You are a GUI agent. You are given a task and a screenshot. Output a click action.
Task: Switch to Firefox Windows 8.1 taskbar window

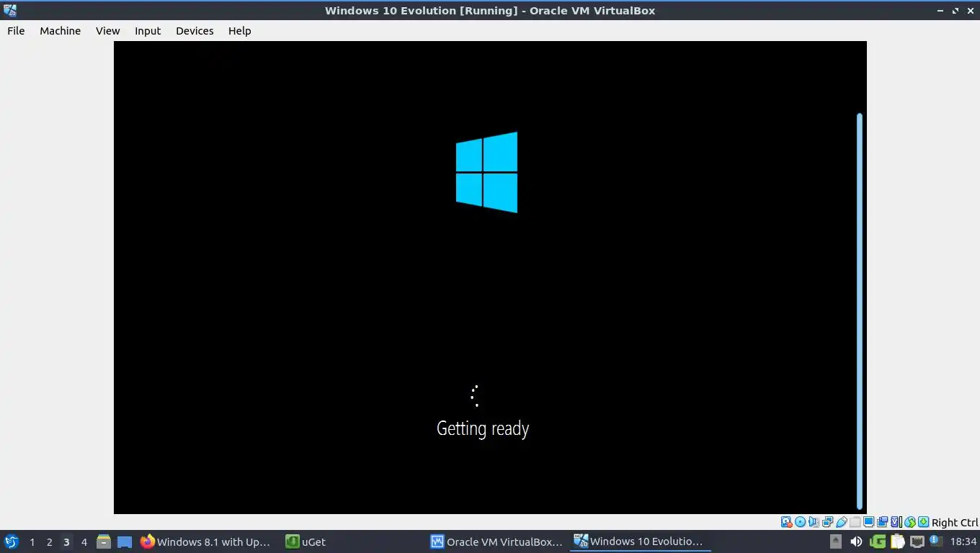tap(207, 541)
